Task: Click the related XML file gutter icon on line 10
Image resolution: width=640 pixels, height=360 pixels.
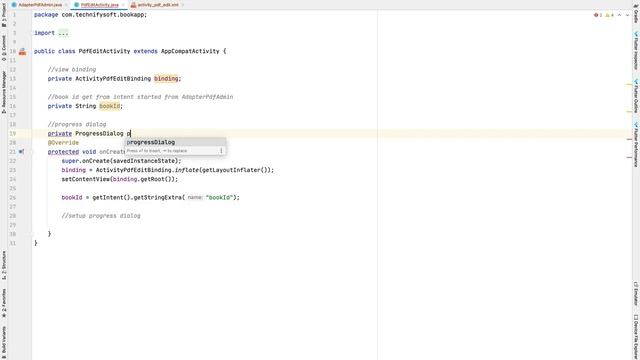Action: [x=22, y=51]
